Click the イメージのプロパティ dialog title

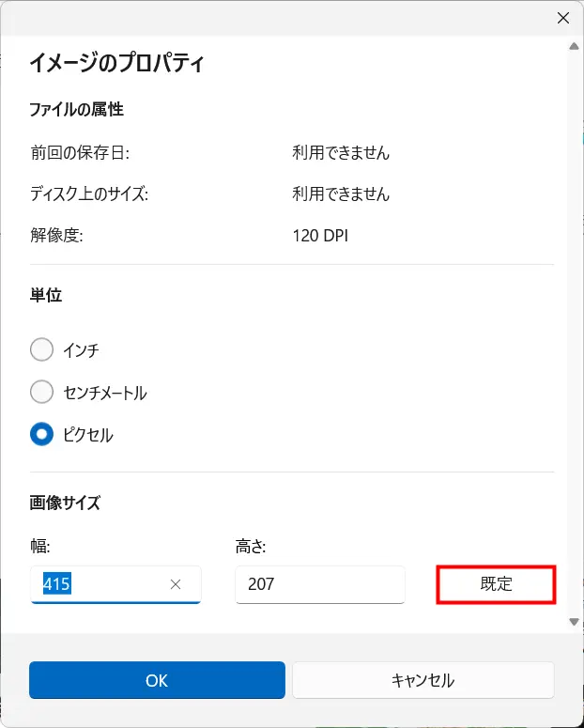click(x=116, y=63)
